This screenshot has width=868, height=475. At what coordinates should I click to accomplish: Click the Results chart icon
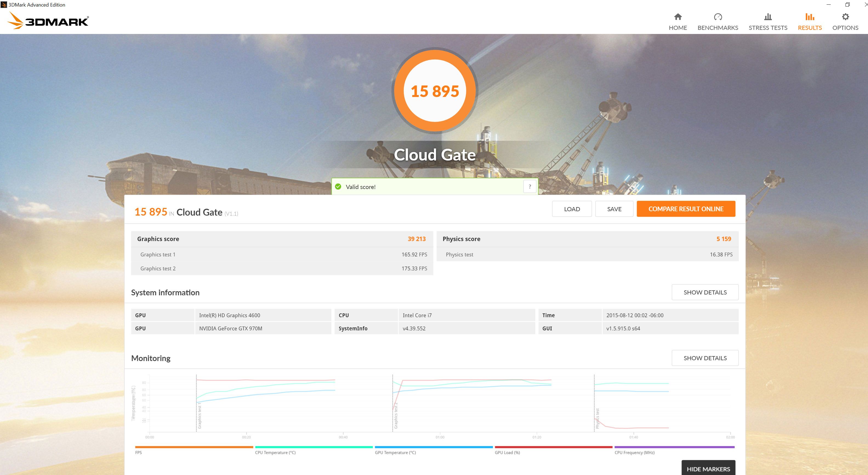(x=809, y=16)
